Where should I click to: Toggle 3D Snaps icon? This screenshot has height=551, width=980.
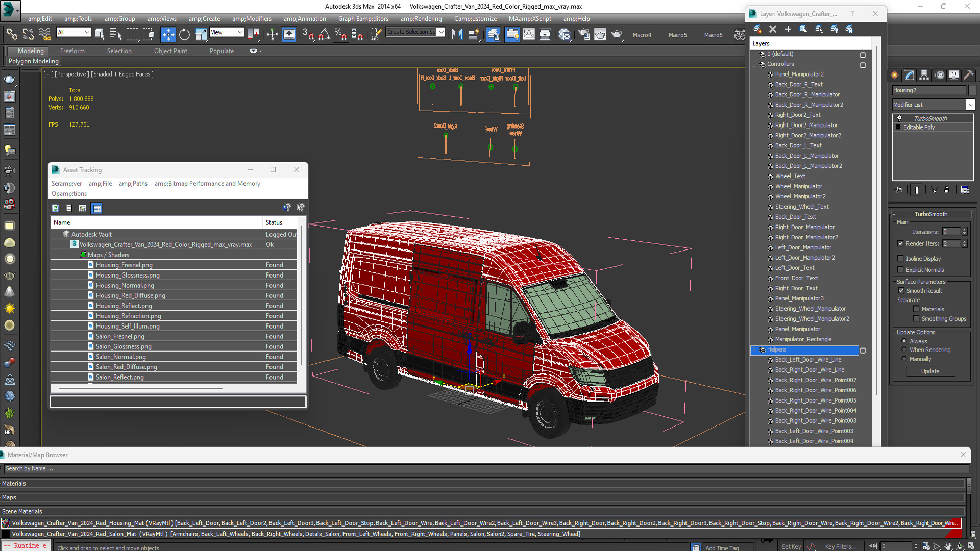(307, 34)
